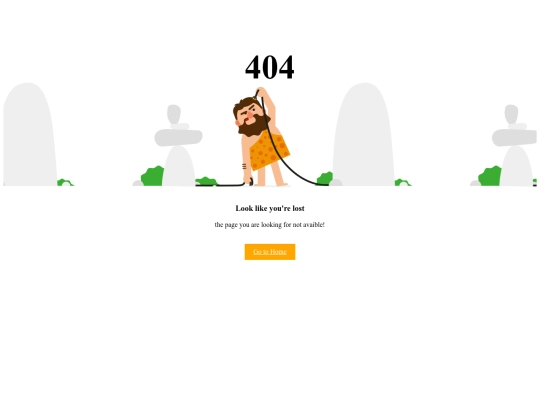Click the tall rounded rock at left edge
Viewport: 540px width, 405px height.
(30, 134)
